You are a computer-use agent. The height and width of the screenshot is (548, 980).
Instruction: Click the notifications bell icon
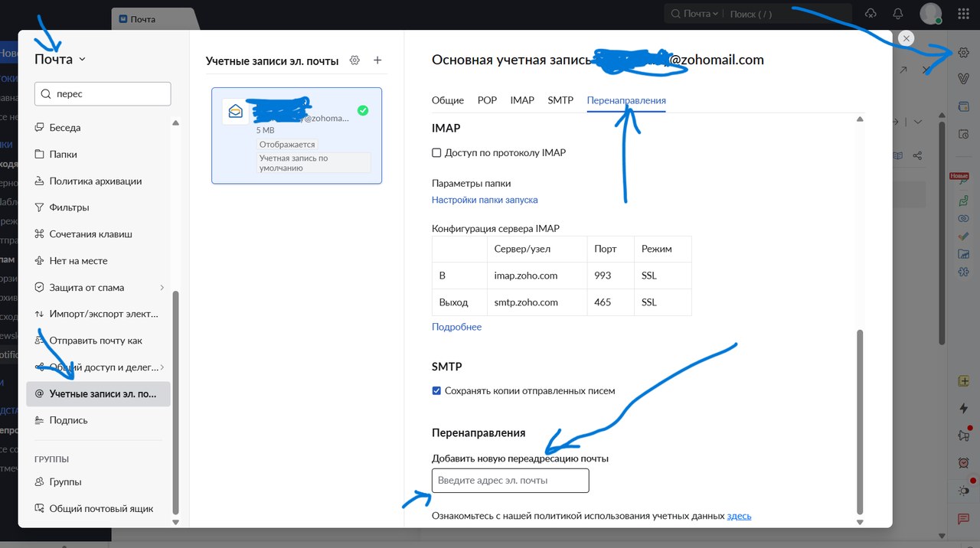coord(897,13)
